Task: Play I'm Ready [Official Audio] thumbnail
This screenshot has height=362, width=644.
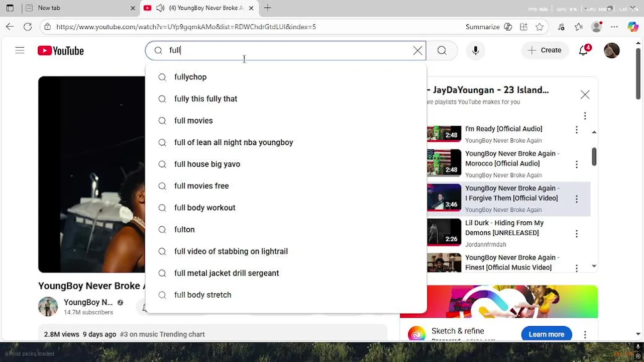Action: 444,133
